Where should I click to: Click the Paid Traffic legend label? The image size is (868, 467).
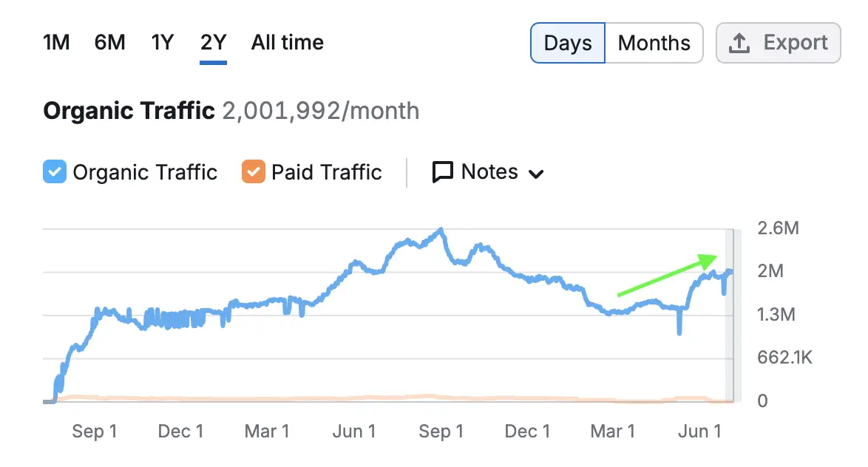coord(327,172)
